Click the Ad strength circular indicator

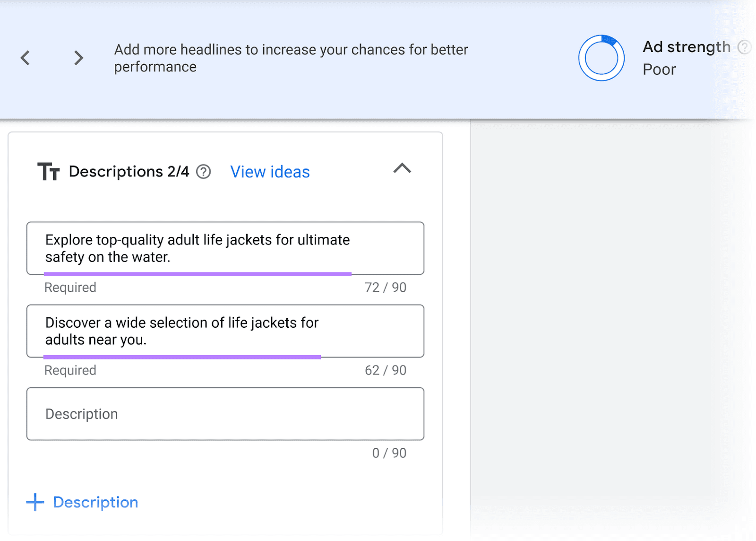601,58
